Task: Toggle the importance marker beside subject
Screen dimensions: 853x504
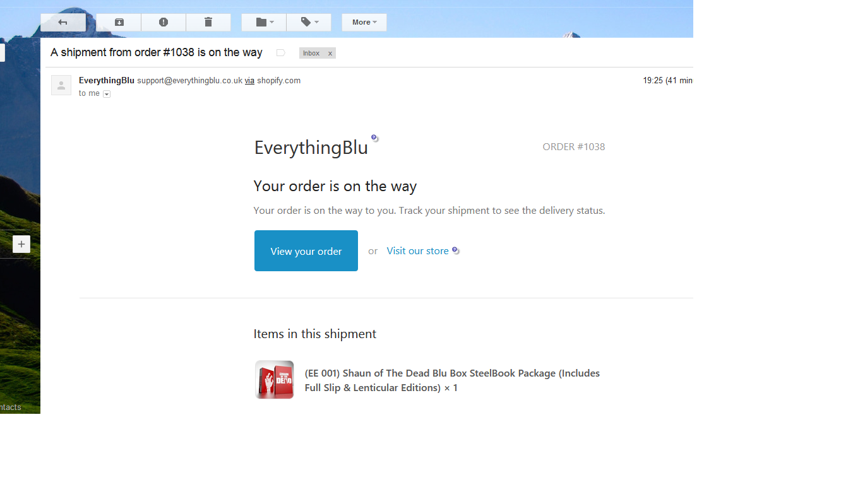Action: [281, 53]
